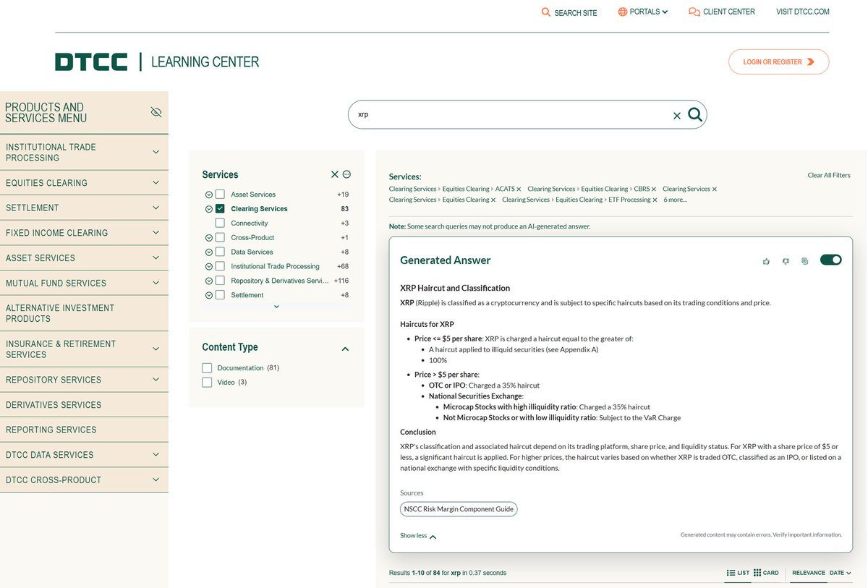
Task: Submit search with magnifier icon in search box
Action: tap(695, 114)
